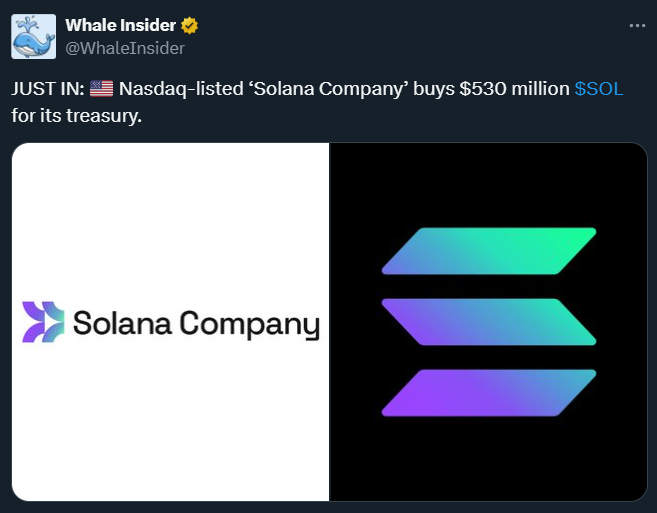Click the gold verified badge
Image resolution: width=657 pixels, height=513 pixels.
(x=189, y=26)
